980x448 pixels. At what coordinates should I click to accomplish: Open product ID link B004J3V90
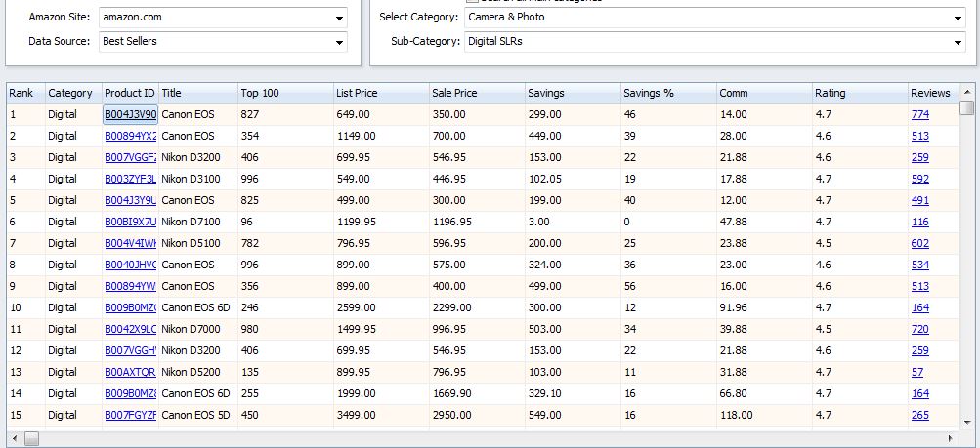130,114
